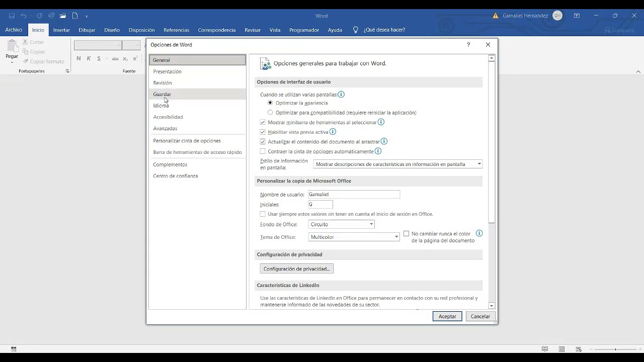The width and height of the screenshot is (644, 362).
Task: Open the Portapapeles dialog launcher
Action: click(67, 71)
